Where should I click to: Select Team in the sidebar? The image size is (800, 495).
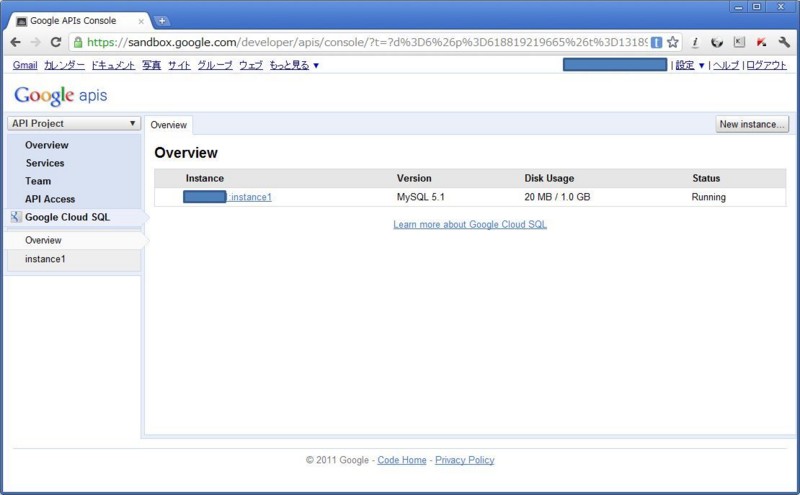(x=38, y=181)
